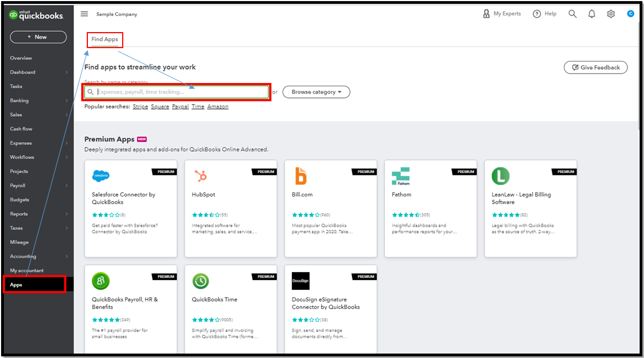Click the user profile avatar icon
This screenshot has width=644, height=358.
click(x=630, y=14)
